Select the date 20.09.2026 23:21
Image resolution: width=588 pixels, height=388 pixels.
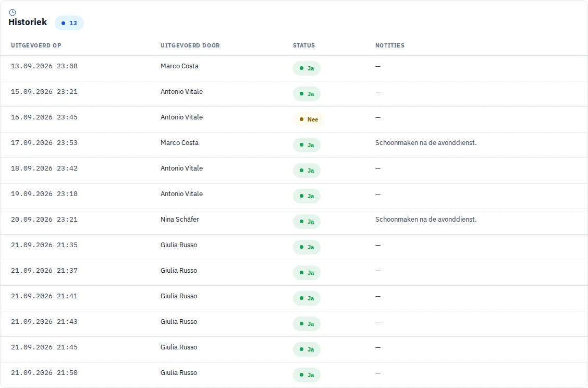pyautogui.click(x=44, y=219)
